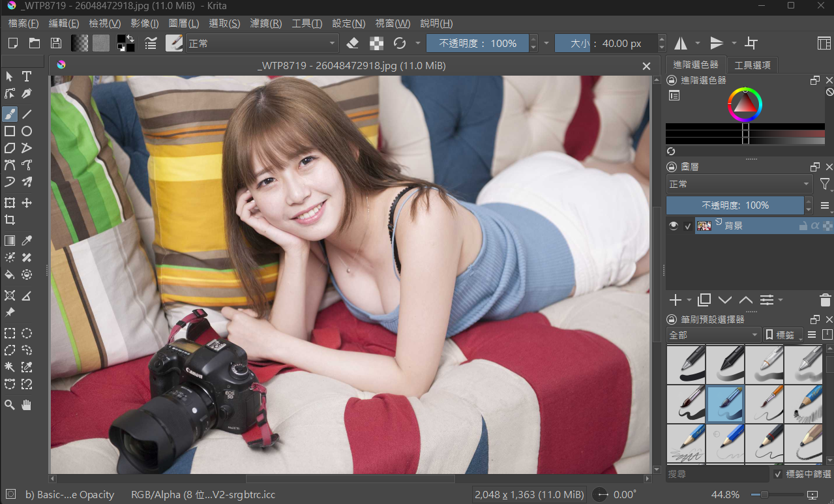Image resolution: width=834 pixels, height=504 pixels.
Task: Open the 濾鏡(R) menu
Action: [266, 23]
